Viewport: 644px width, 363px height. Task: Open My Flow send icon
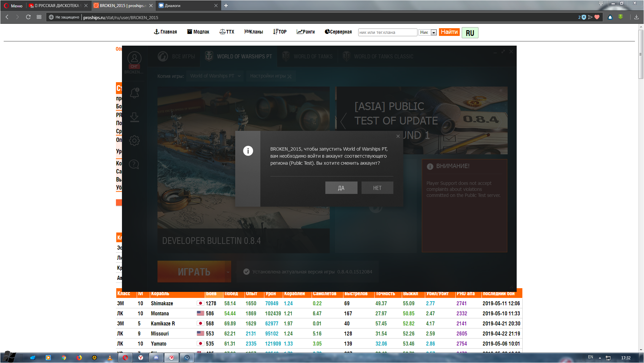pos(590,17)
